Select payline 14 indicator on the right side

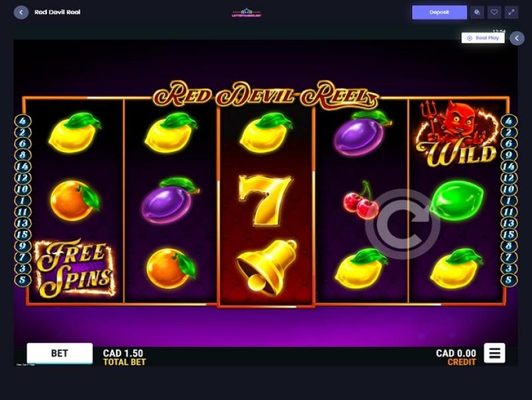click(x=509, y=166)
